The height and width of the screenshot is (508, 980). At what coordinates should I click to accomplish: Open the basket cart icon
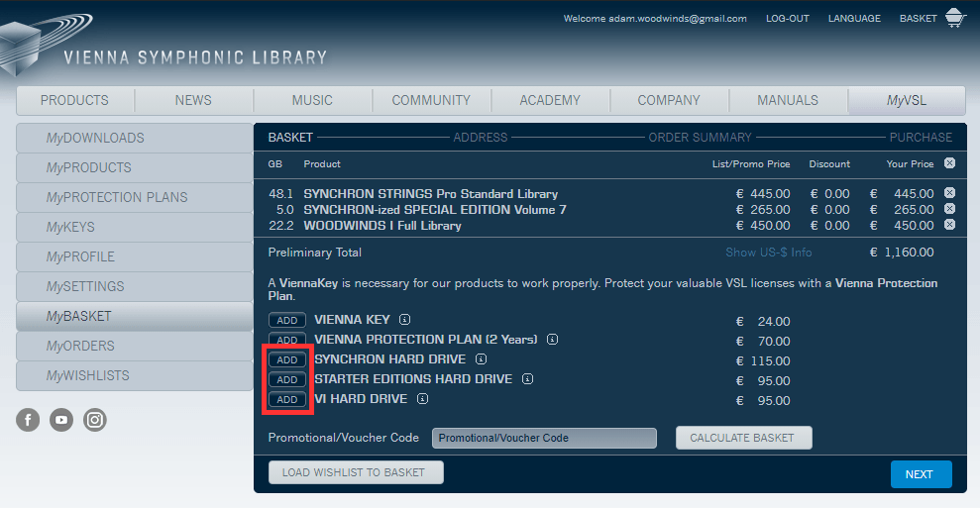(955, 18)
